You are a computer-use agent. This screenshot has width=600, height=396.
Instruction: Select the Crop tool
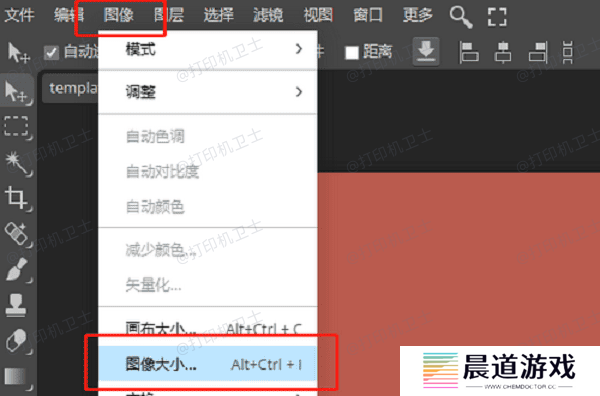click(17, 198)
